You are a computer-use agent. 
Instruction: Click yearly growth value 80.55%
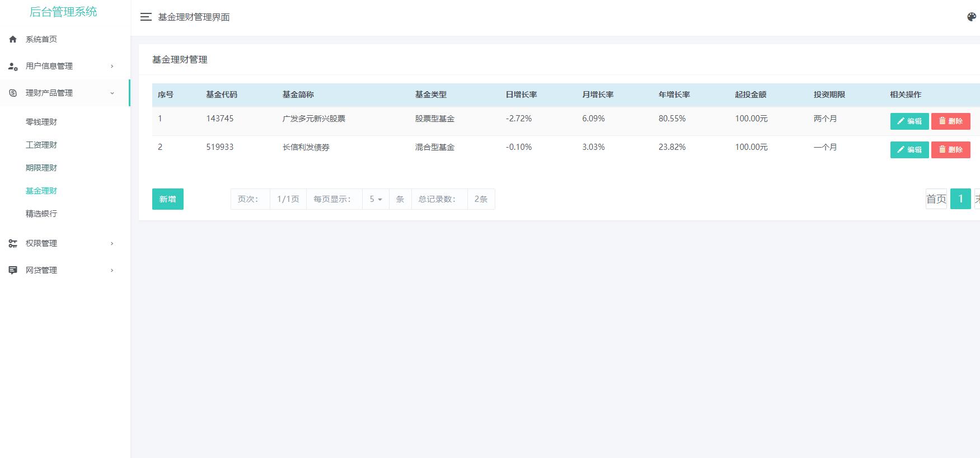click(672, 119)
